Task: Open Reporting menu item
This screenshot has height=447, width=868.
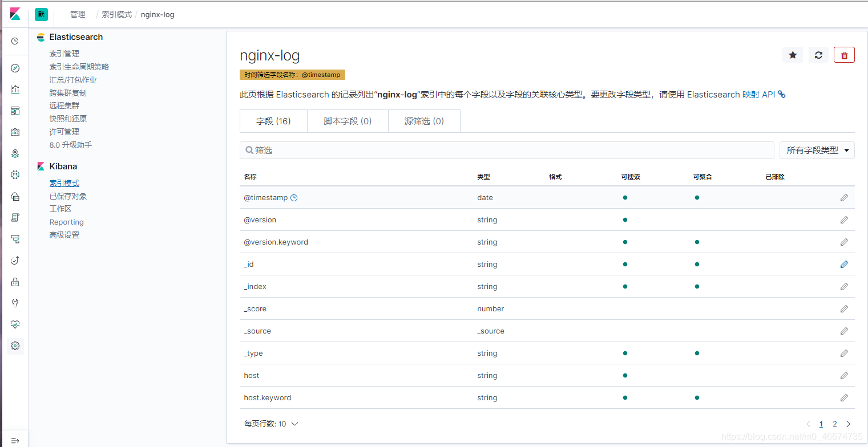Action: click(x=67, y=222)
